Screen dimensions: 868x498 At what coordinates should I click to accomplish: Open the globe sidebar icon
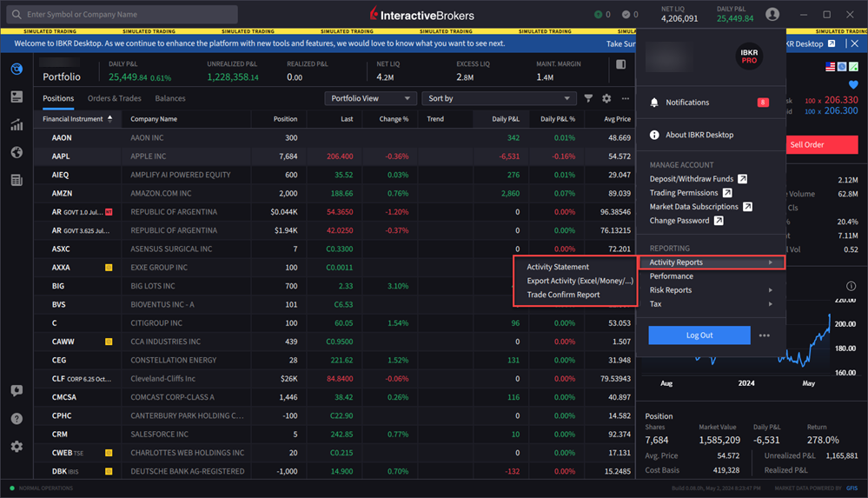[17, 152]
